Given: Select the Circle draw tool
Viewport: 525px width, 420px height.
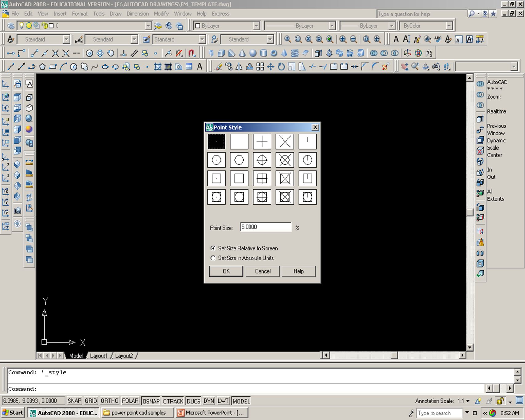Looking at the screenshot, I should [74, 66].
